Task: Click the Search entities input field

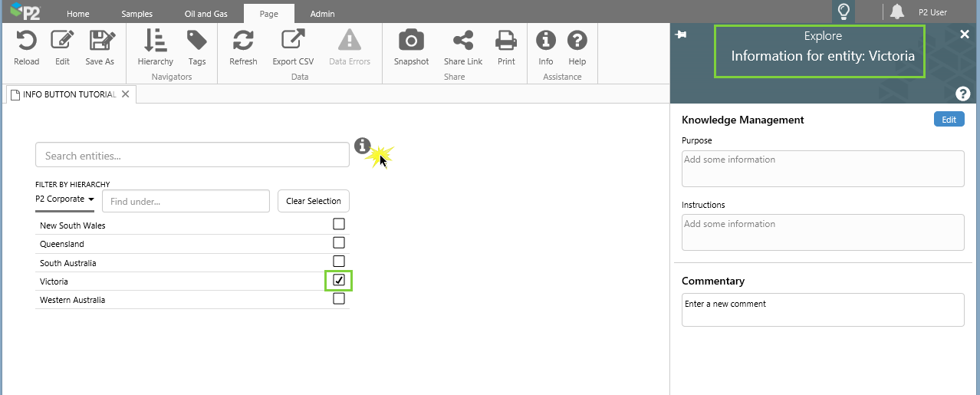Action: tap(192, 155)
